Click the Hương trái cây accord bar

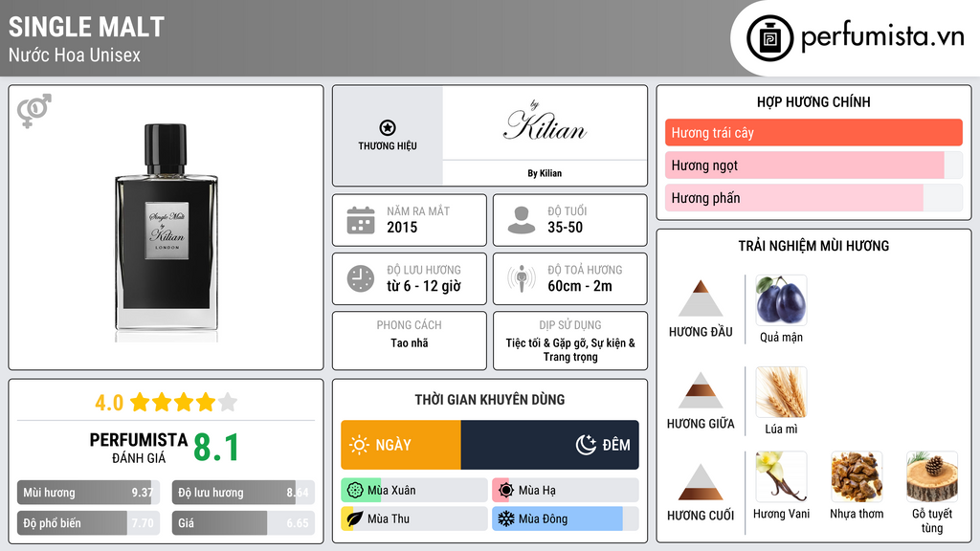[813, 133]
